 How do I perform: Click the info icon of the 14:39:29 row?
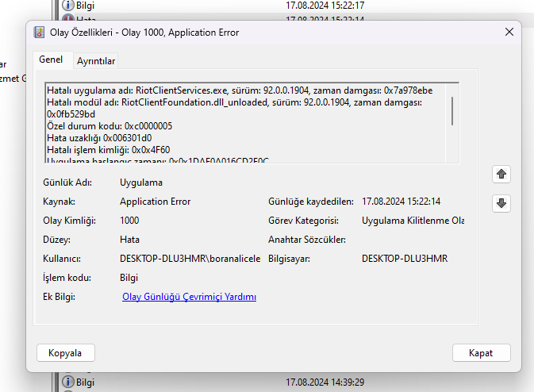coord(68,382)
